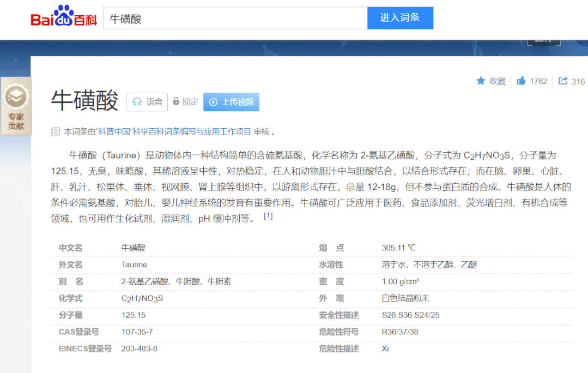
Task: Select the EINECS登录号 value 203-483-8
Action: [139, 348]
